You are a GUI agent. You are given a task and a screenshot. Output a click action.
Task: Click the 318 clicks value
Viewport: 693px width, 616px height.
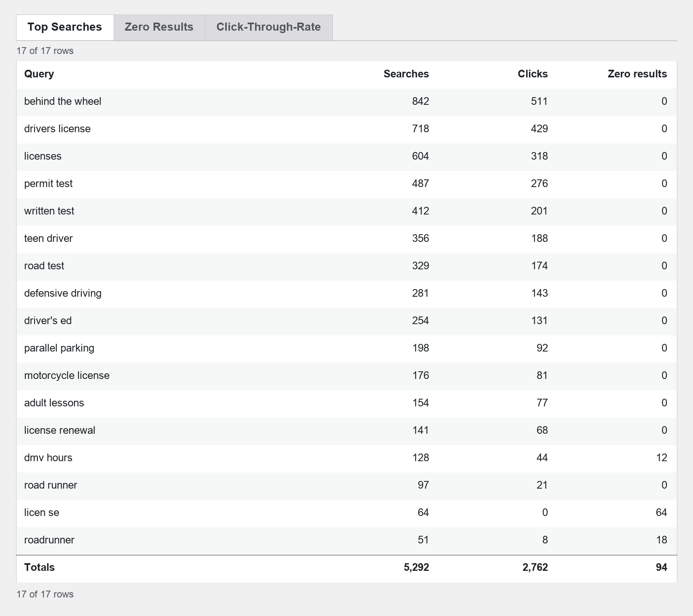(x=539, y=156)
